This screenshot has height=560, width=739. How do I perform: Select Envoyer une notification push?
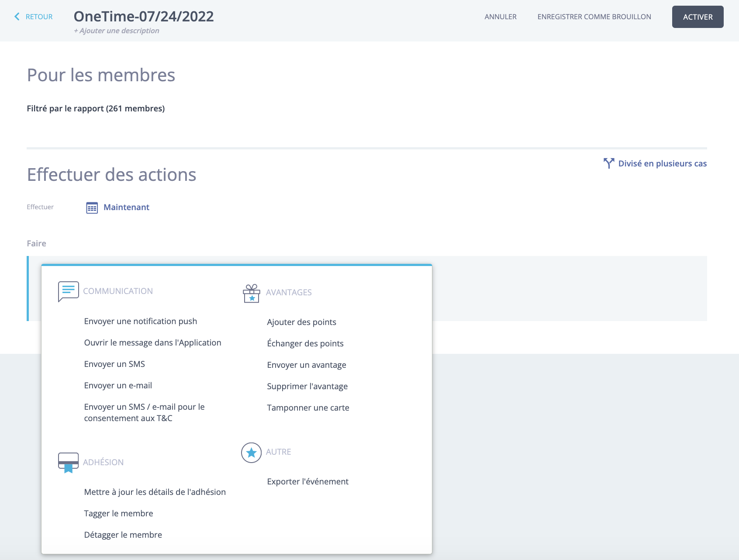(141, 321)
